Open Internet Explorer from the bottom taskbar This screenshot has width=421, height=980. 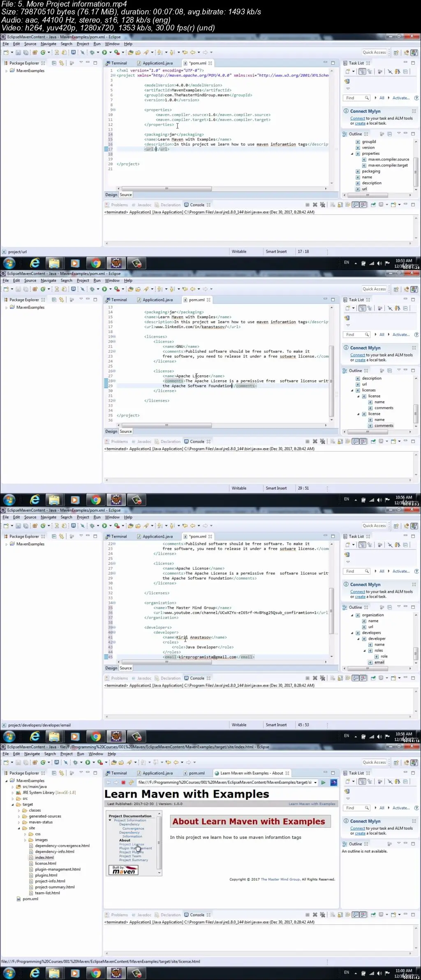point(35,973)
